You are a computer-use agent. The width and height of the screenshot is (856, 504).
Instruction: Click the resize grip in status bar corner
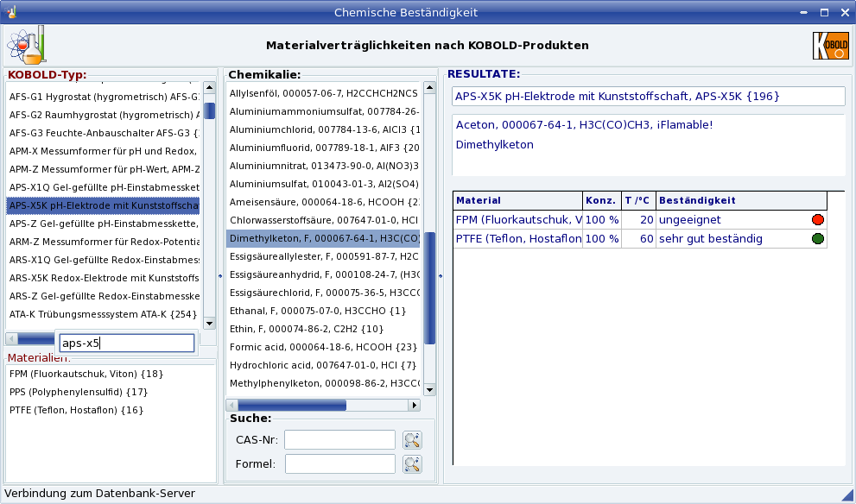coord(847,495)
